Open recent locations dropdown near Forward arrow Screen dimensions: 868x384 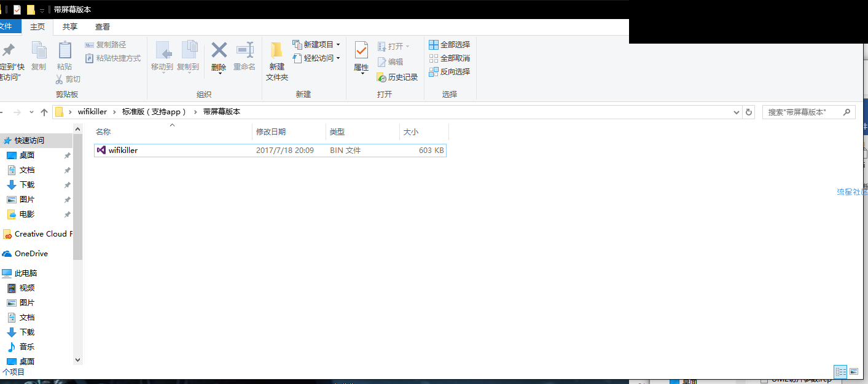[x=31, y=112]
